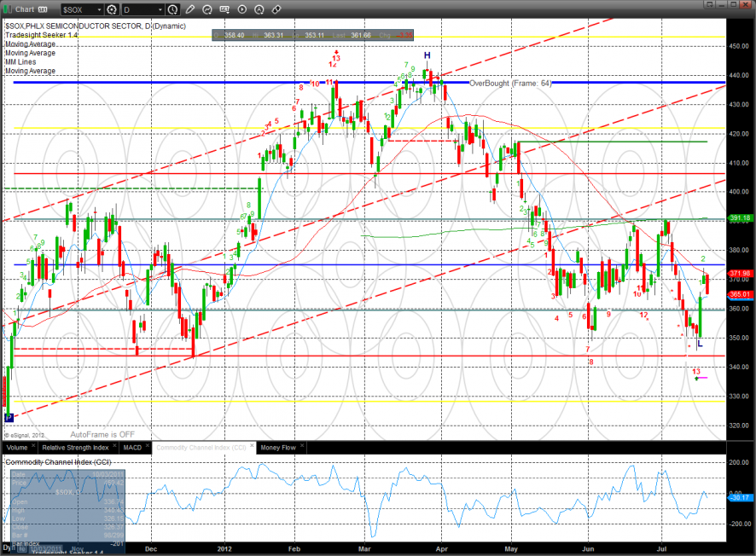
Task: Click the interval clock icon
Action: pyautogui.click(x=174, y=9)
